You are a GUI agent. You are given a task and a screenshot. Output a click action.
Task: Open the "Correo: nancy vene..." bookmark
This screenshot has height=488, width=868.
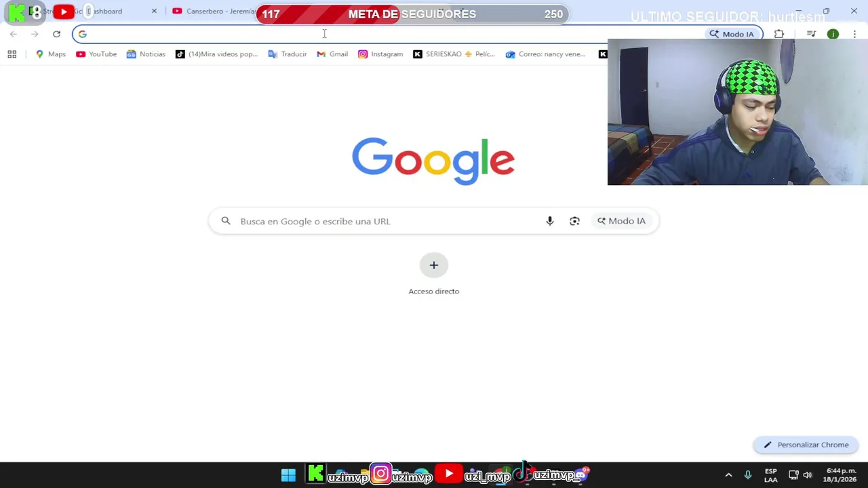(x=545, y=54)
